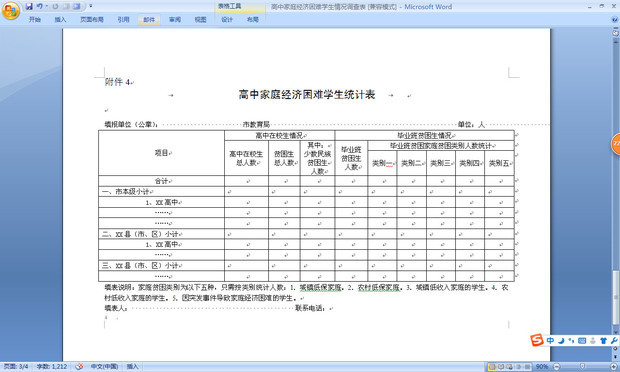Image resolution: width=620 pixels, height=372 pixels.
Task: Click the 联系电话 label
Action: tap(310, 308)
